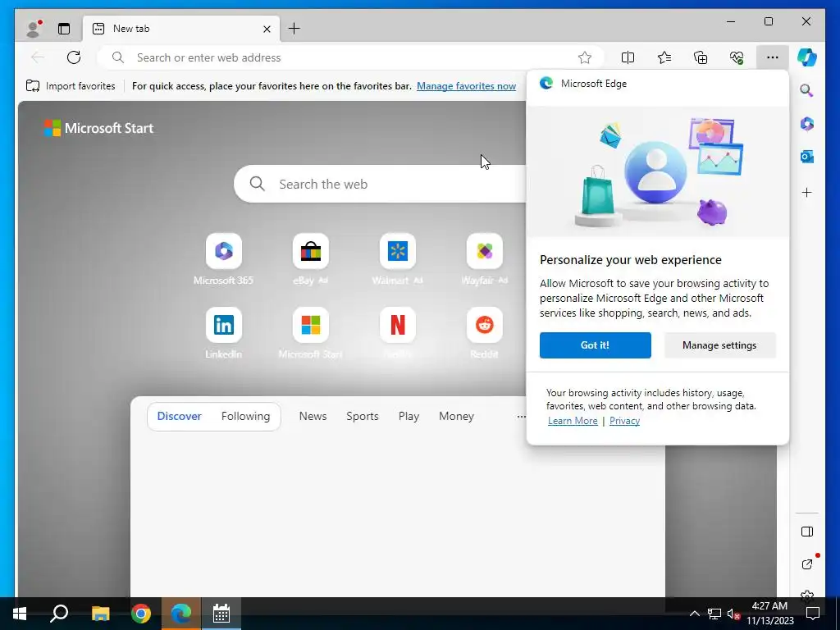Click the Search the web box
Screen dimensions: 840x630
coord(381,184)
